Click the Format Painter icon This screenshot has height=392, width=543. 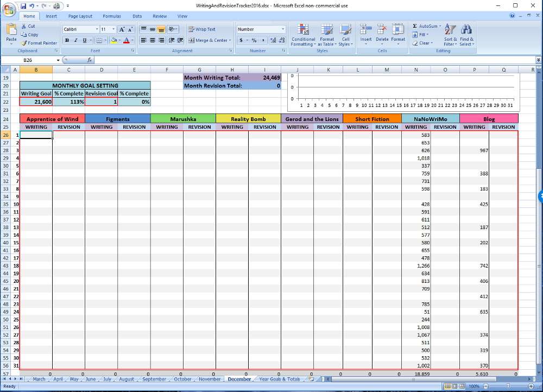24,43
